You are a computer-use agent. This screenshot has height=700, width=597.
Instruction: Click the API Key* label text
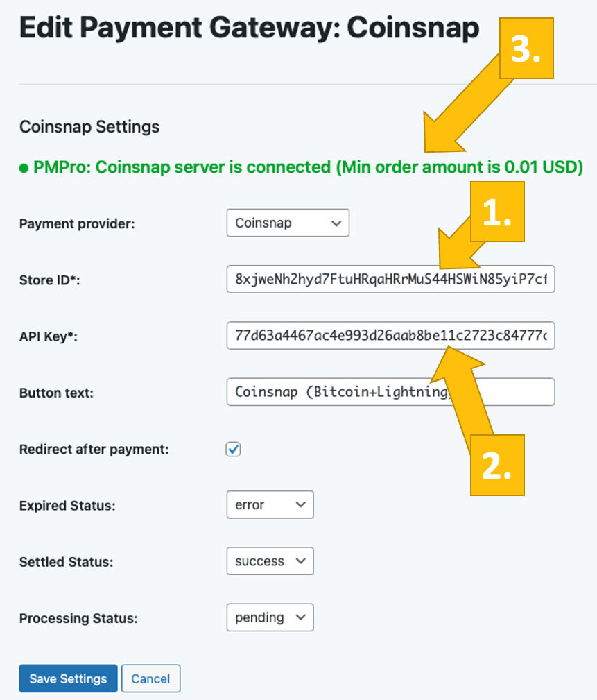[x=48, y=336]
